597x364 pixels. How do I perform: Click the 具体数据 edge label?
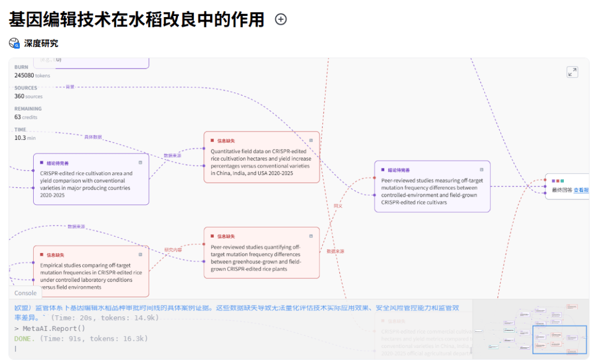(x=93, y=137)
